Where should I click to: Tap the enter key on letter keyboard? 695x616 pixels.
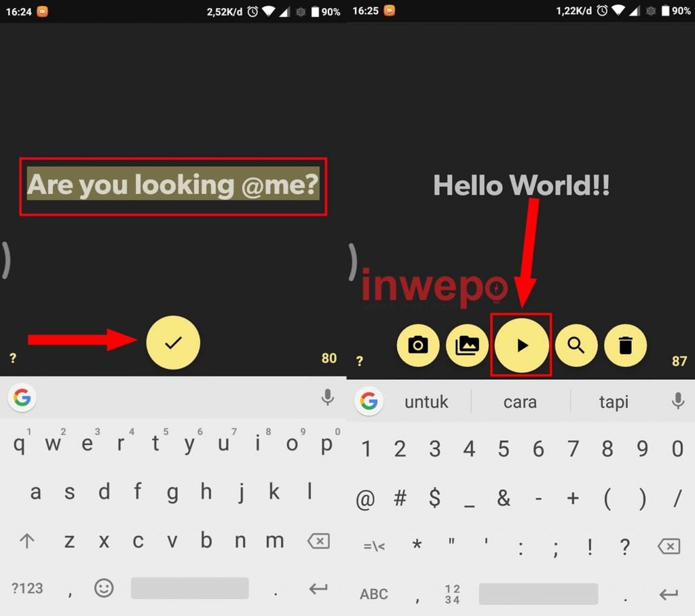click(x=318, y=588)
